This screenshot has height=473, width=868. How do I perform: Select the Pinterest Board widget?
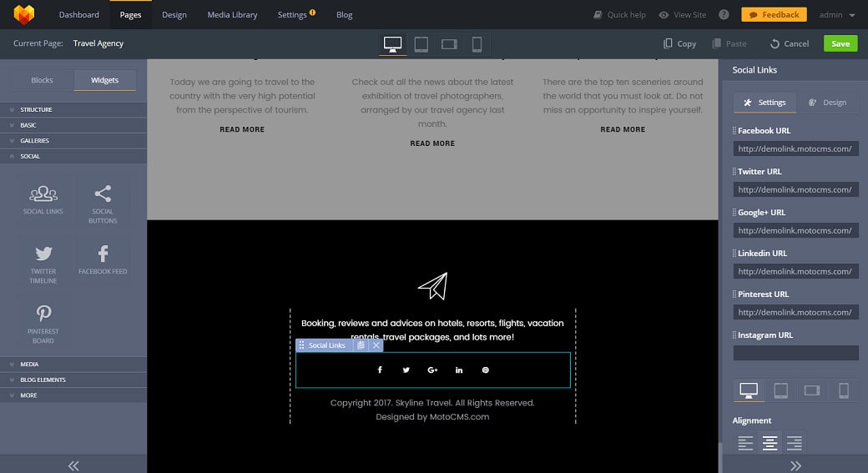click(43, 323)
